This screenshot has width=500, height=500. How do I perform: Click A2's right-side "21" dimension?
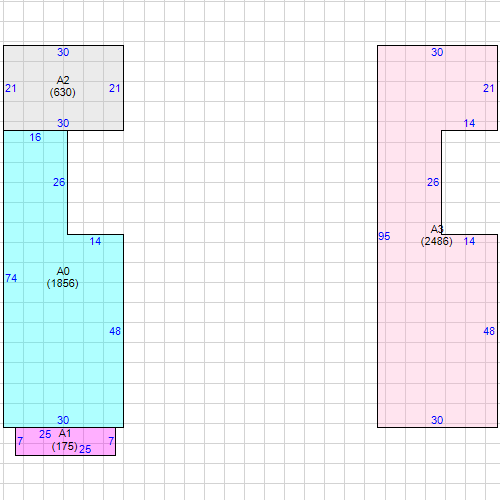click(x=115, y=88)
